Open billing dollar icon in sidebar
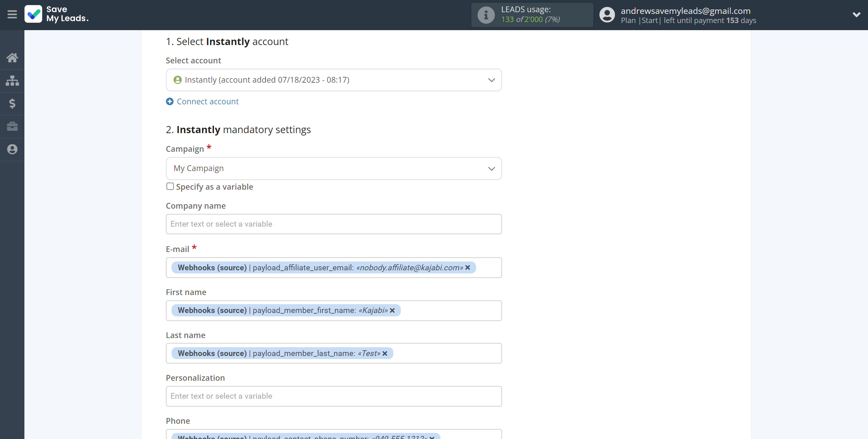Viewport: 868px width, 439px height. click(x=12, y=103)
